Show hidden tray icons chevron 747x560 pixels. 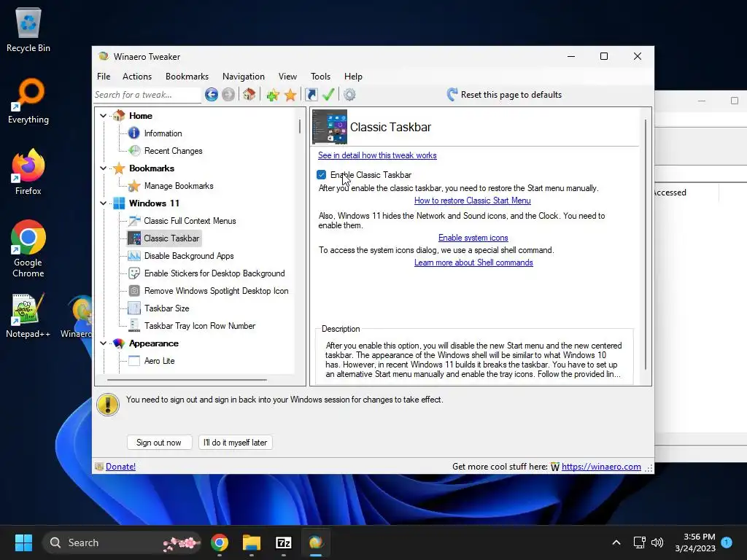[616, 542]
